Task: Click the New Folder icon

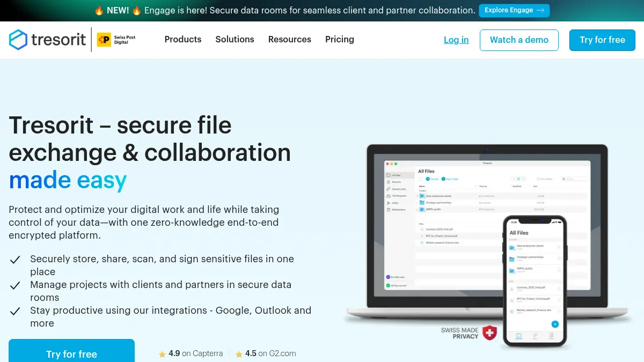Action: pos(444,179)
